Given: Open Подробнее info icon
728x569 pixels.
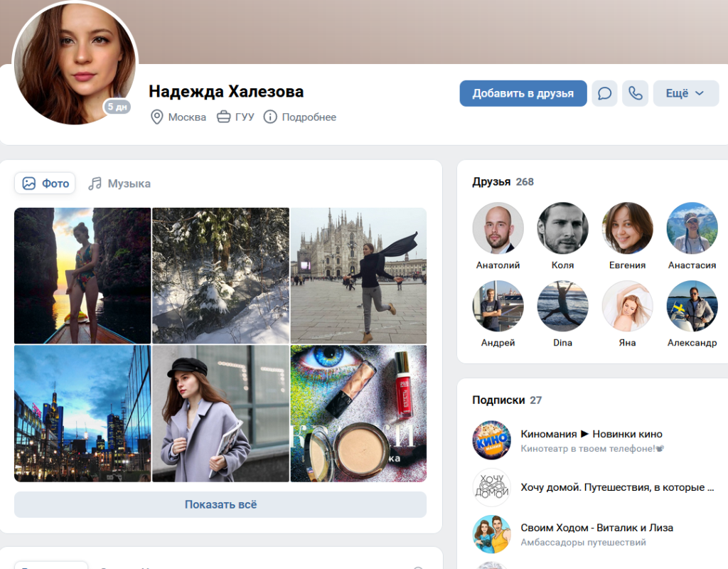Looking at the screenshot, I should (270, 117).
